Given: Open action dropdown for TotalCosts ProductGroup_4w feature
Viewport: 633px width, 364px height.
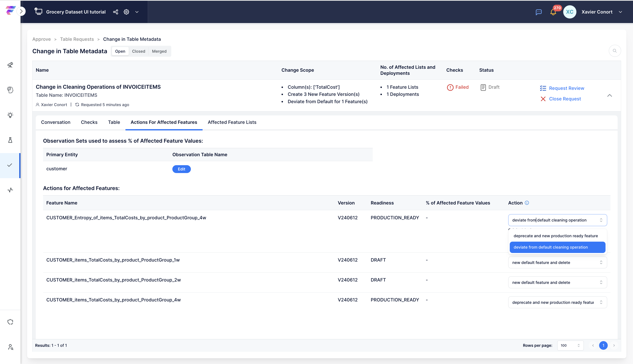Looking at the screenshot, I should click(x=557, y=302).
